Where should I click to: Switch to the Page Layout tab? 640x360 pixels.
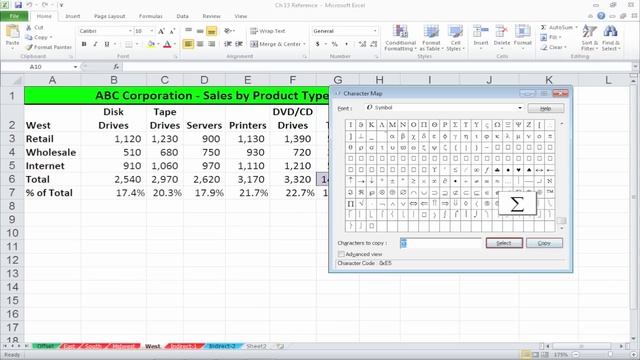(x=109, y=16)
